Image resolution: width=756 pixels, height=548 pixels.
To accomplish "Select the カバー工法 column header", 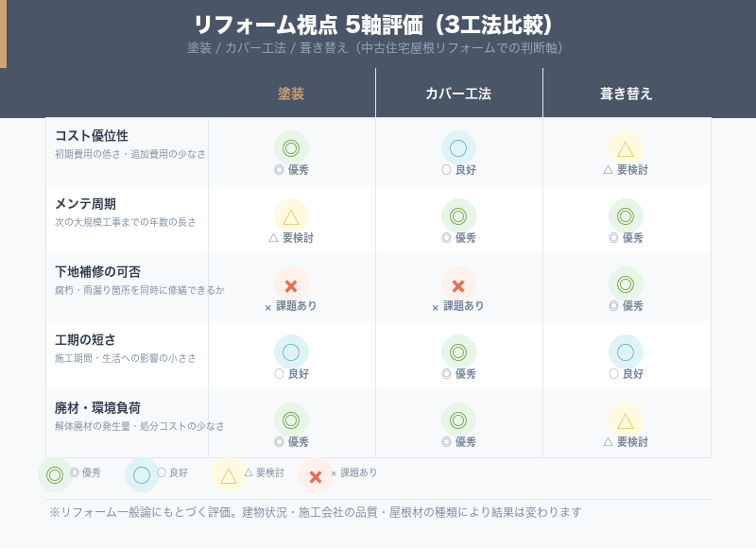I will (458, 94).
